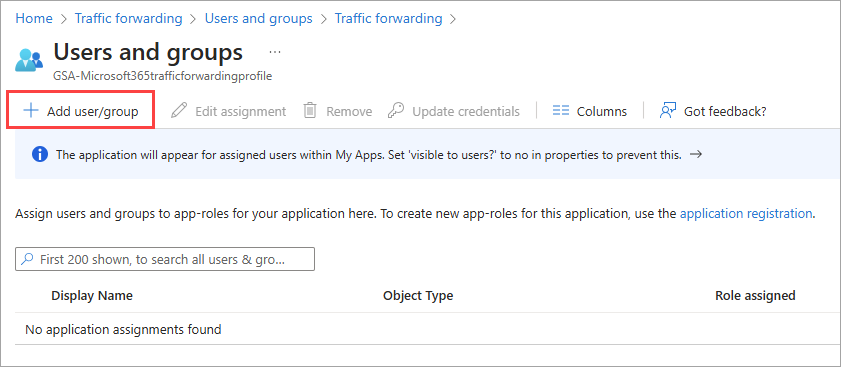Open Users and groups breadcrumb link
This screenshot has height=367, width=841.
(x=259, y=18)
